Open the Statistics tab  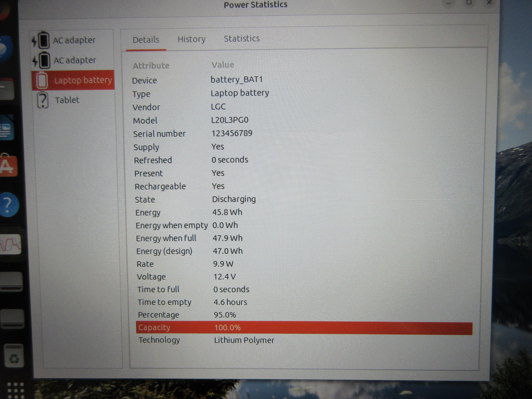242,39
